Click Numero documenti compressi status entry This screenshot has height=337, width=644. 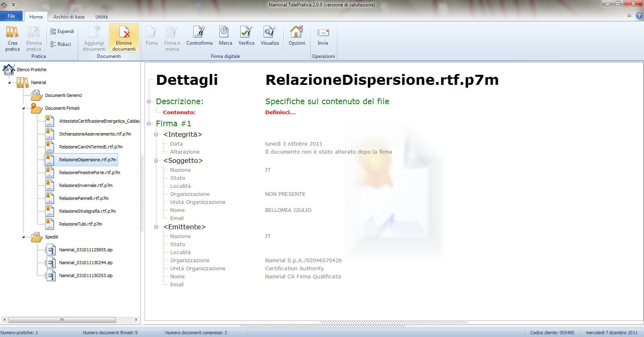(196, 333)
